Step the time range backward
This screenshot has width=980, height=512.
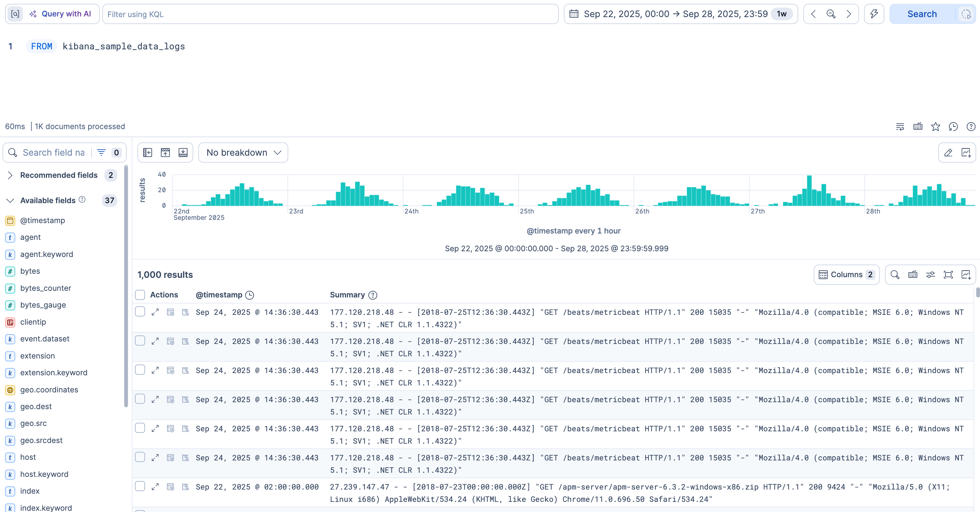click(x=813, y=14)
